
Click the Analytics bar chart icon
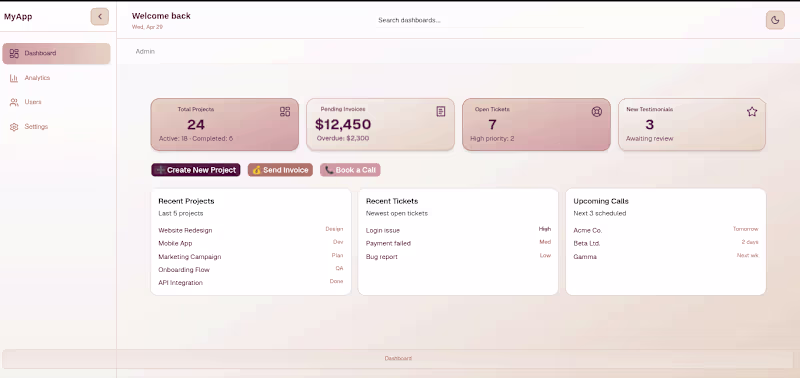tap(14, 78)
